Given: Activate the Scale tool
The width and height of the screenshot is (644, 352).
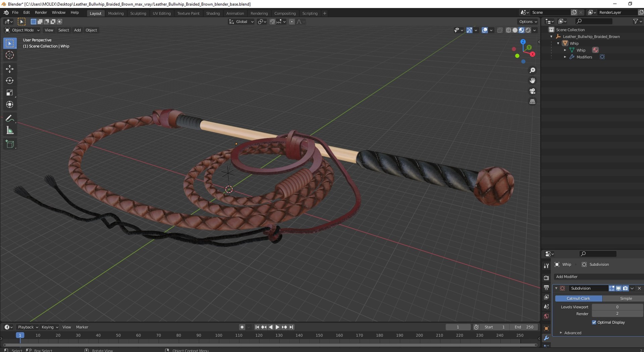Looking at the screenshot, I should pyautogui.click(x=10, y=93).
